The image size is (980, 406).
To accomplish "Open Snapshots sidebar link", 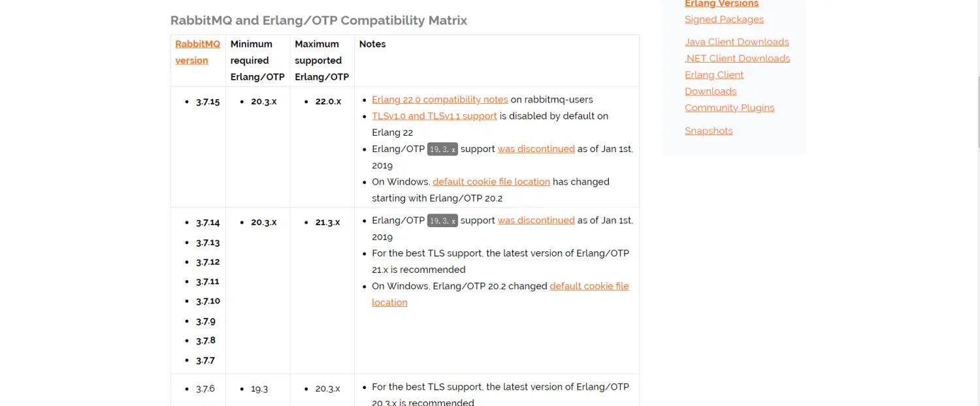I will pyautogui.click(x=708, y=131).
